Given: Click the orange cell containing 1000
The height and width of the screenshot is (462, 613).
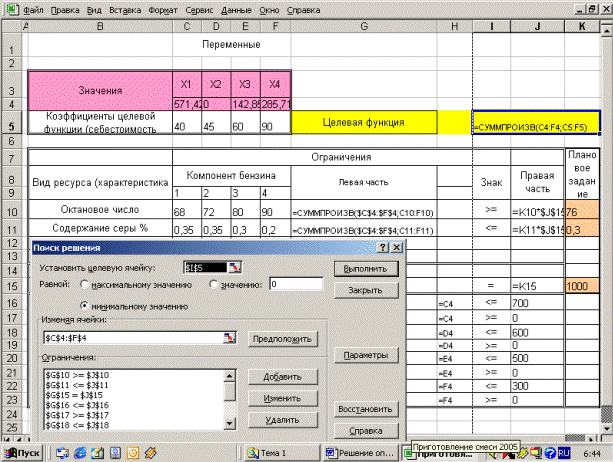Looking at the screenshot, I should point(582,286).
